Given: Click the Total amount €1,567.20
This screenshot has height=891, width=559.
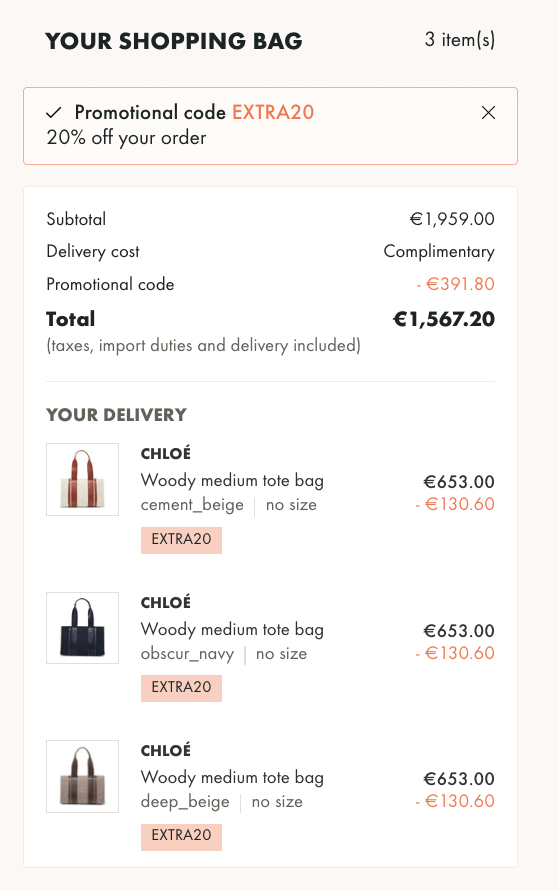Looking at the screenshot, I should click(444, 319).
